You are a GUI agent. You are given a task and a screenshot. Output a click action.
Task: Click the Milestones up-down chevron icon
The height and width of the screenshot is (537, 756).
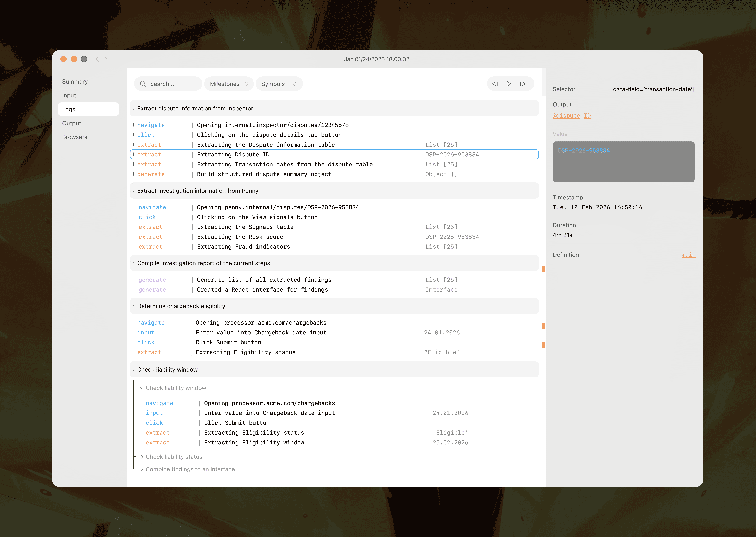coord(247,84)
